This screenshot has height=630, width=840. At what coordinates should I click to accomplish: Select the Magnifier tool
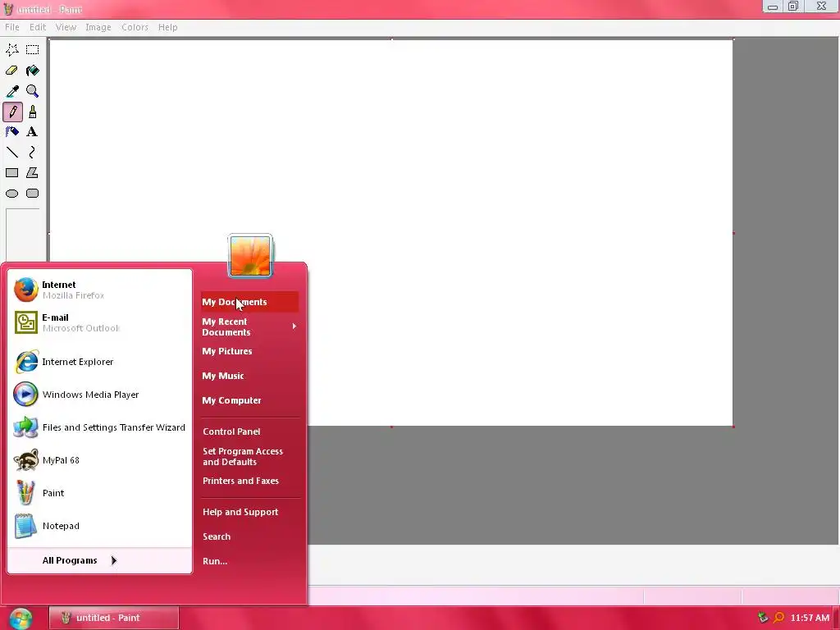tap(32, 91)
